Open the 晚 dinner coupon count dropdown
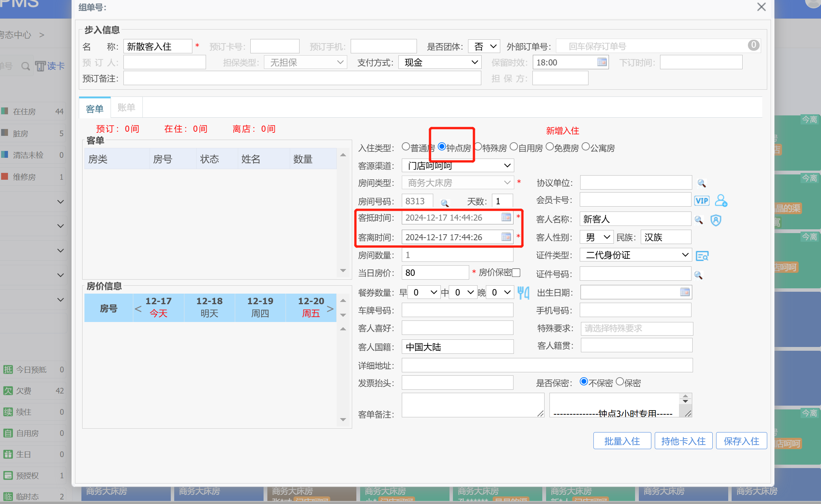The height and width of the screenshot is (504, 821). click(500, 292)
